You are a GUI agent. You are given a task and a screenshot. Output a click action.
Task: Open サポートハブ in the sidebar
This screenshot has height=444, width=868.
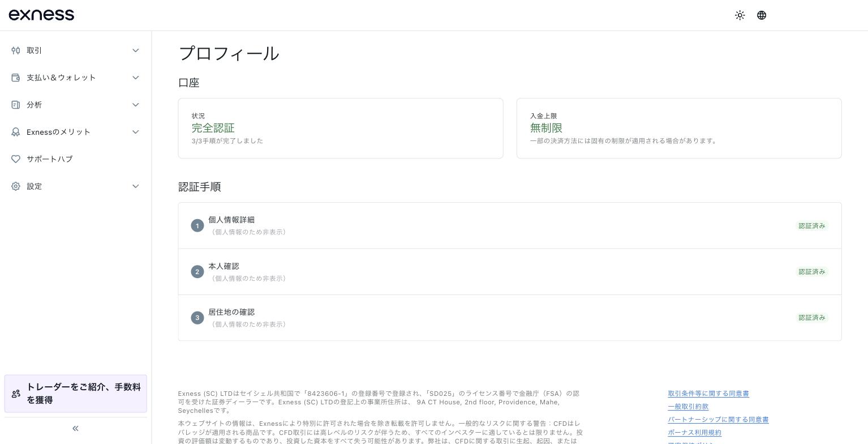pos(76,159)
